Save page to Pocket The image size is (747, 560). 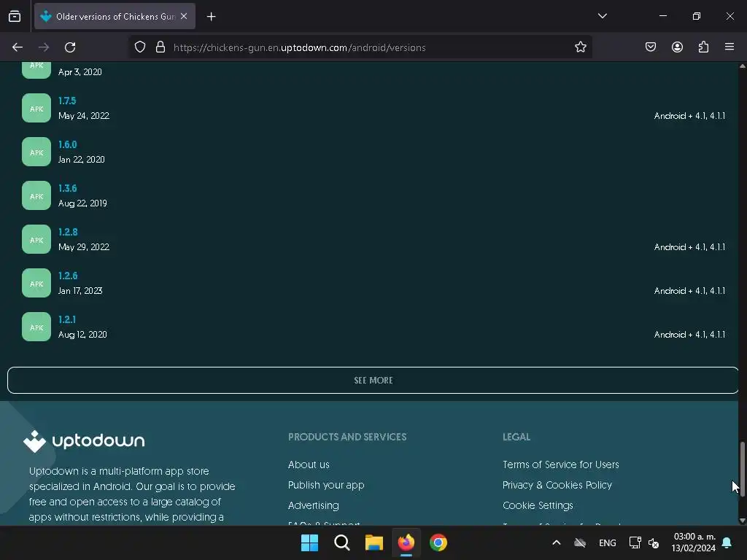tap(651, 47)
